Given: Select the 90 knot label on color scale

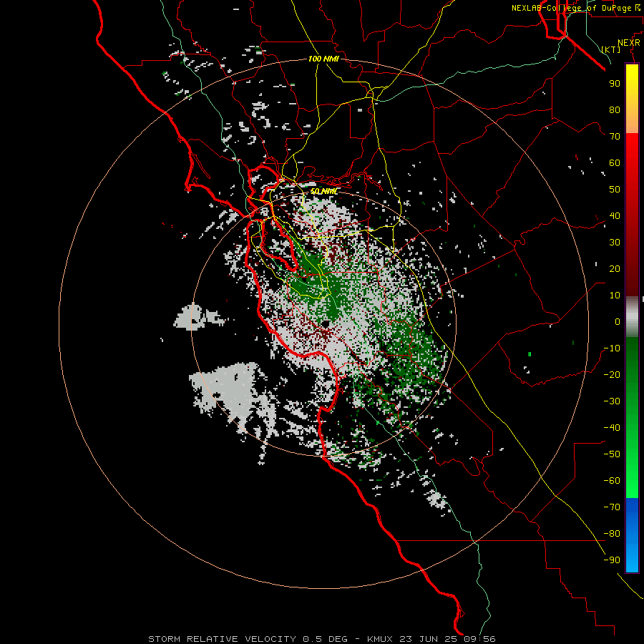Looking at the screenshot, I should pos(615,84).
